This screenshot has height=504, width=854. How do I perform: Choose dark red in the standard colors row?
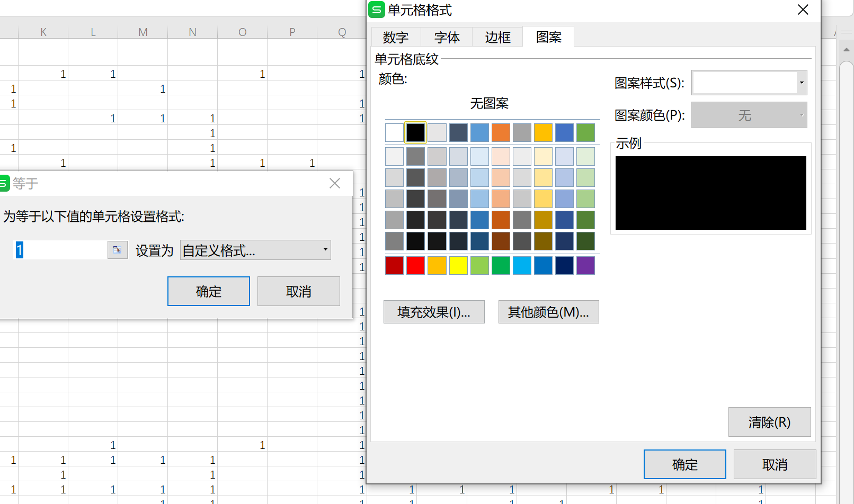[394, 265]
